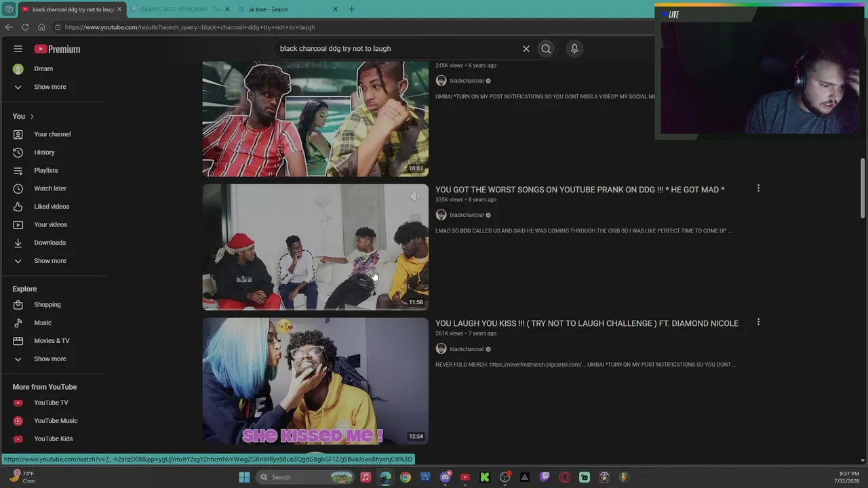Open the You section chevron

(32, 117)
